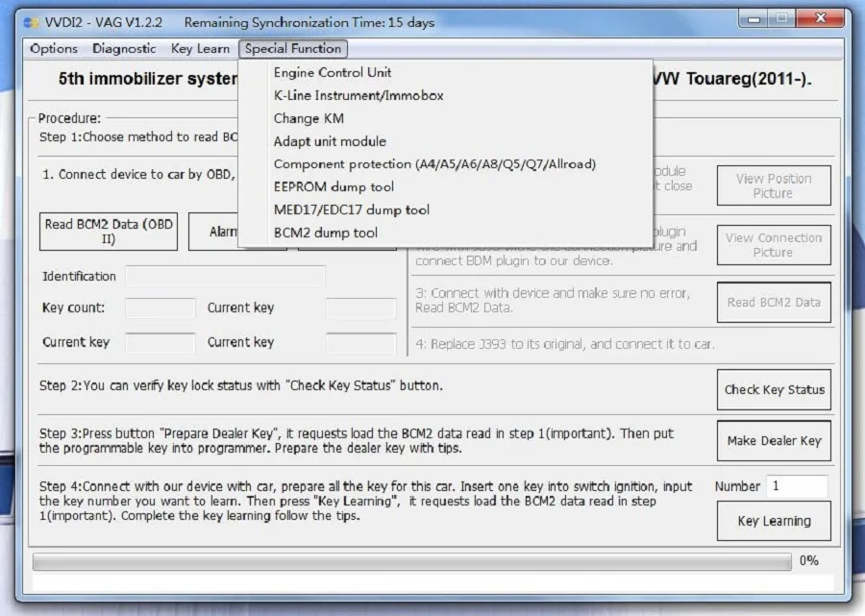Select K-Line Instrument/Immobox entry

(358, 95)
